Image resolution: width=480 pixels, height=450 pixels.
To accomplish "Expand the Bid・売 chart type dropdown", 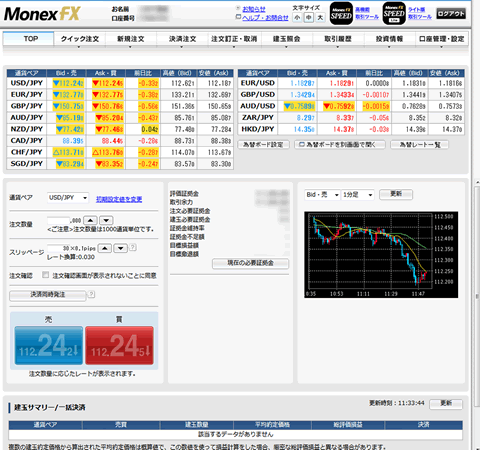I will click(322, 195).
